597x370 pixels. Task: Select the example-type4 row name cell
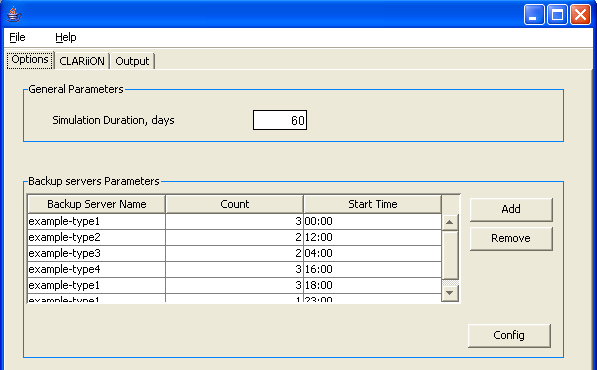click(x=97, y=269)
